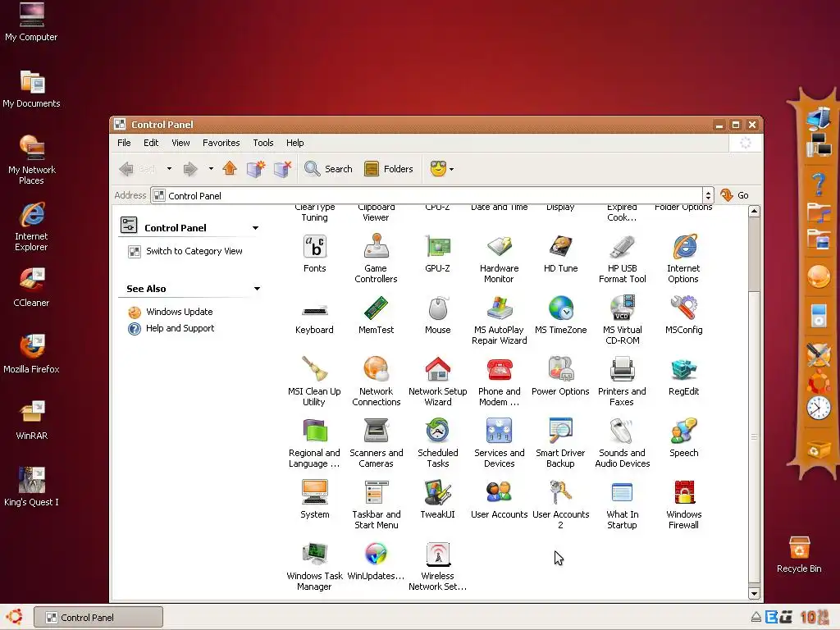Open Regional and Language options
Viewport: 840px width, 630px height.
[x=314, y=443]
